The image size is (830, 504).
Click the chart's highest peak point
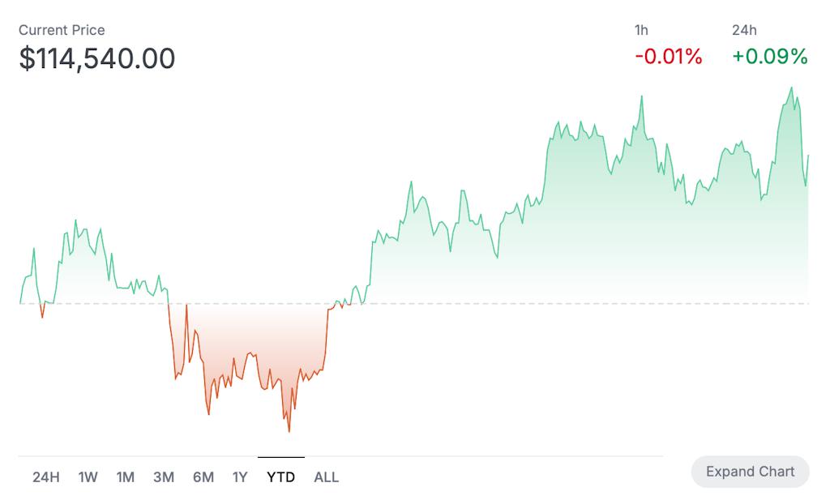[792, 88]
